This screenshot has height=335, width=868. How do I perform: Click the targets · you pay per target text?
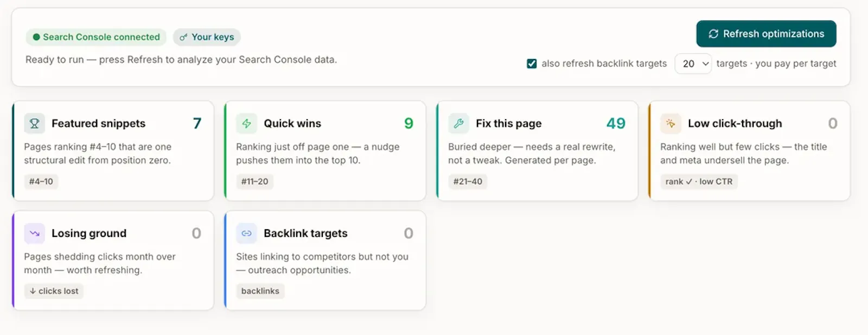click(776, 63)
